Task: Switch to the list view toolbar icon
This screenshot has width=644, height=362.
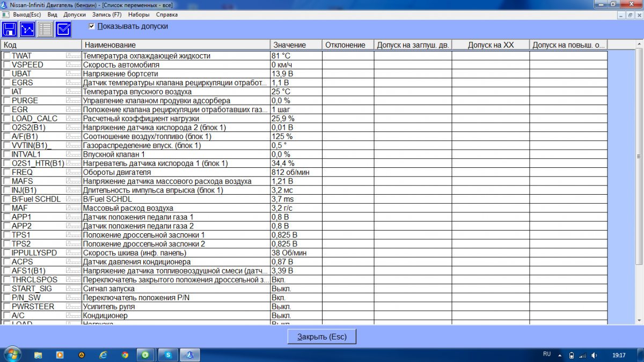Action: point(45,29)
